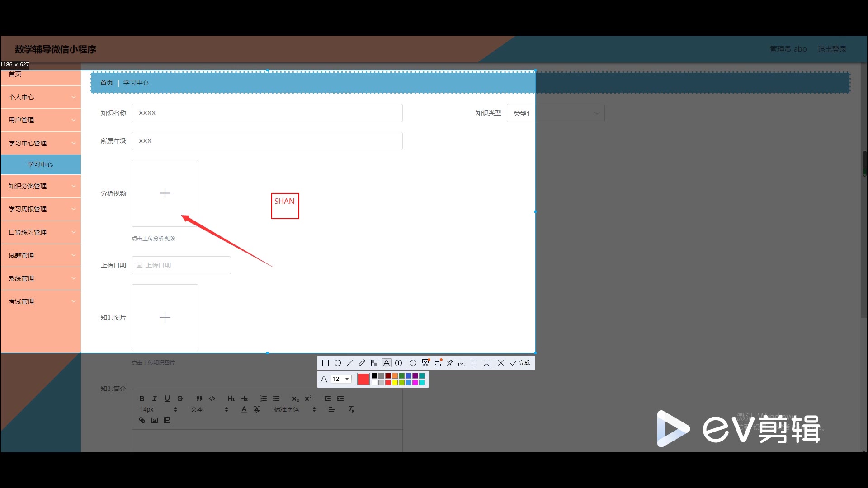Expand the 知识分类管理 sidebar menu
The image size is (868, 488).
(x=41, y=186)
